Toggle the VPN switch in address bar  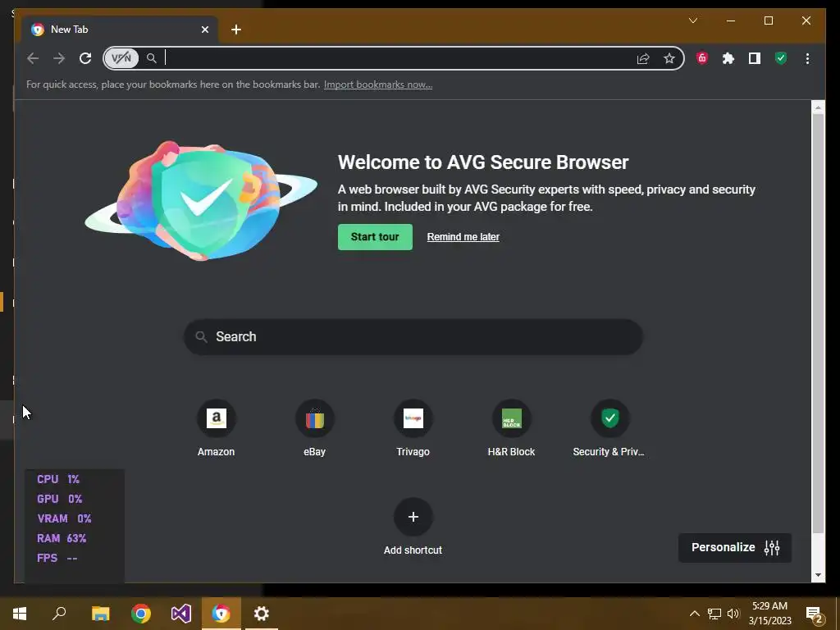[121, 58]
